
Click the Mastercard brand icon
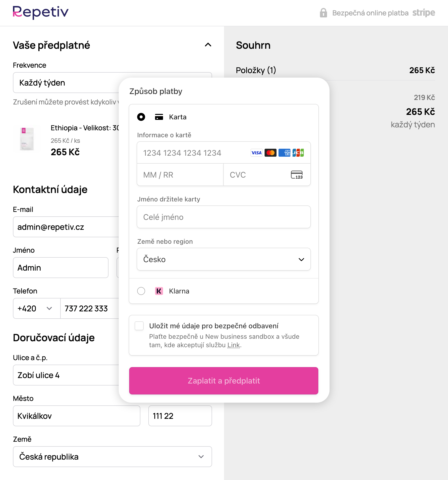[270, 153]
